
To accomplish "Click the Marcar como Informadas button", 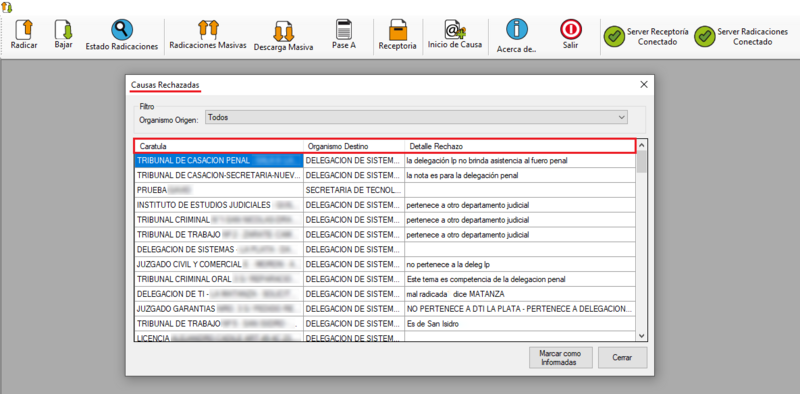I will [561, 358].
